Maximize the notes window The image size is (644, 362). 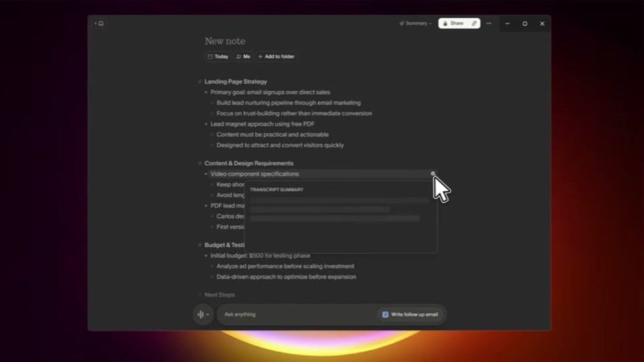[525, 24]
